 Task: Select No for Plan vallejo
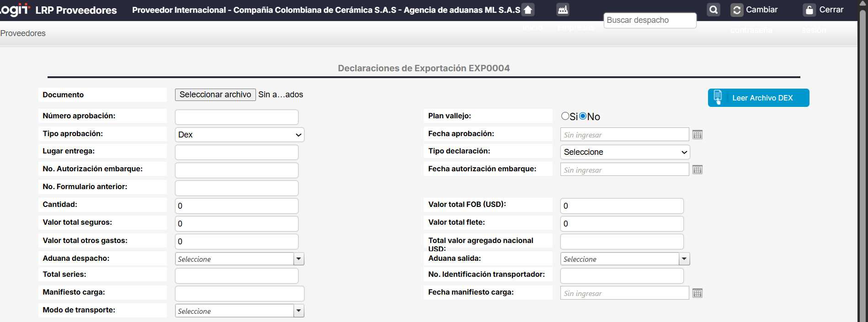pyautogui.click(x=583, y=116)
